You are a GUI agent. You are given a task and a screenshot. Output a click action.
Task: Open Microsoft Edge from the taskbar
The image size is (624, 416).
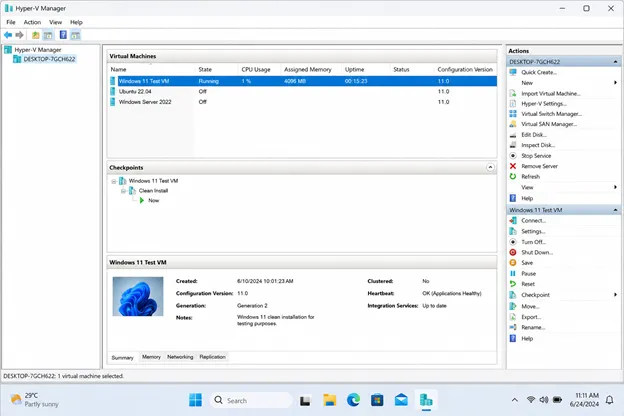(x=353, y=400)
